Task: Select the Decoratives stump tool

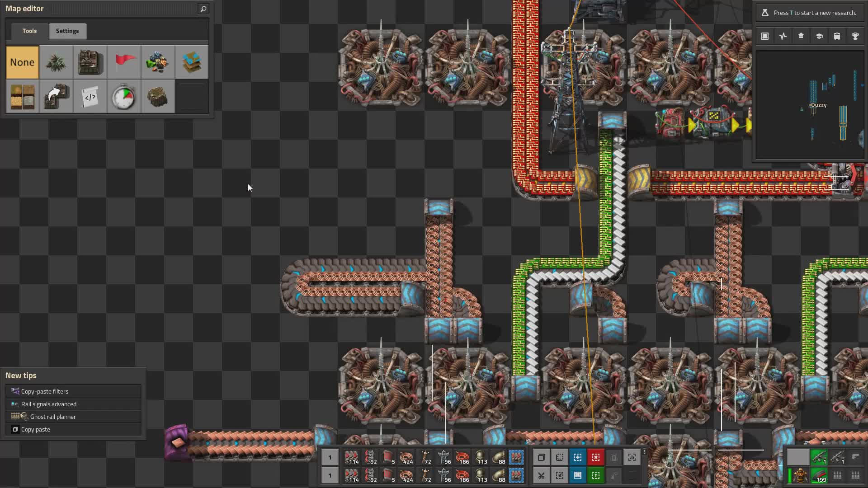Action: point(158,96)
